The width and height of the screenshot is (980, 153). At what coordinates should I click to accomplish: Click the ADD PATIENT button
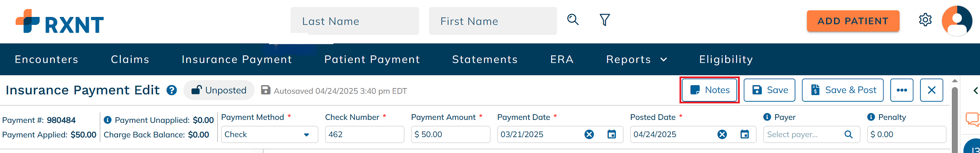pos(853,21)
